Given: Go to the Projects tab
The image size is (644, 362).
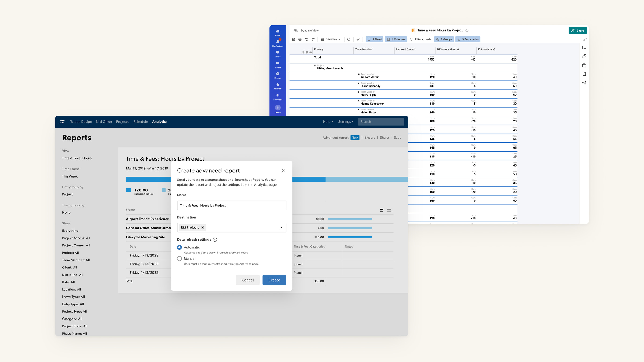Looking at the screenshot, I should pos(122,122).
